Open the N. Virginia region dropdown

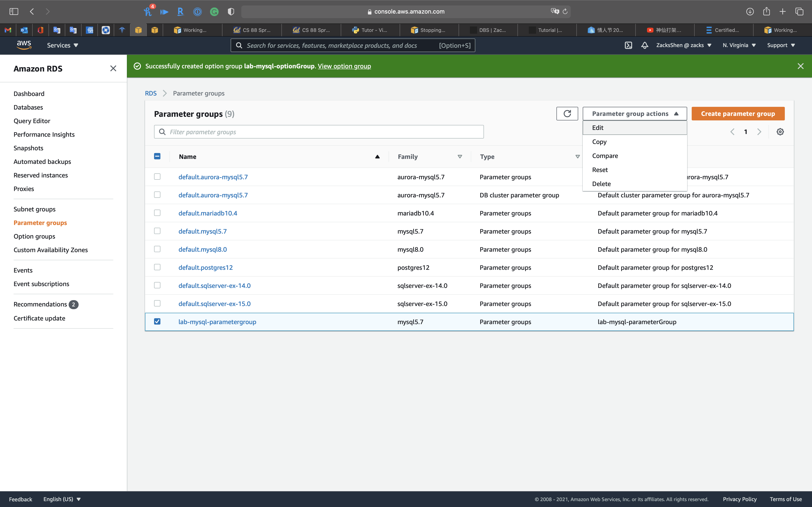[x=739, y=45]
